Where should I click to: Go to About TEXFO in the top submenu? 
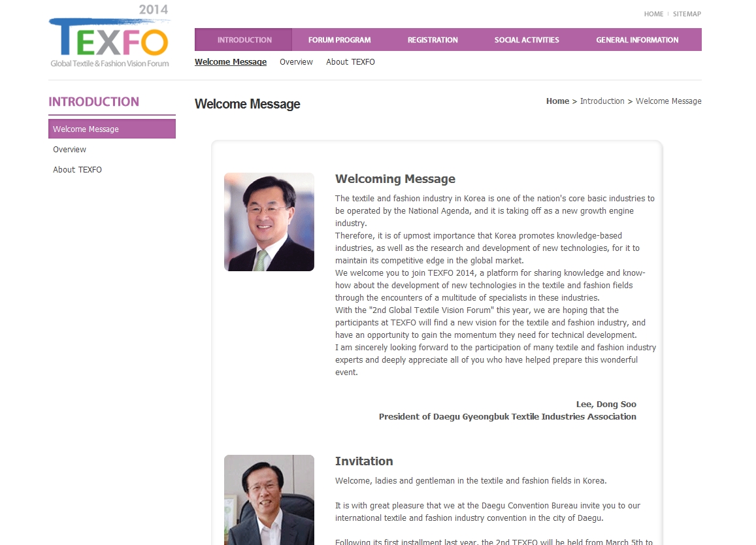point(350,61)
